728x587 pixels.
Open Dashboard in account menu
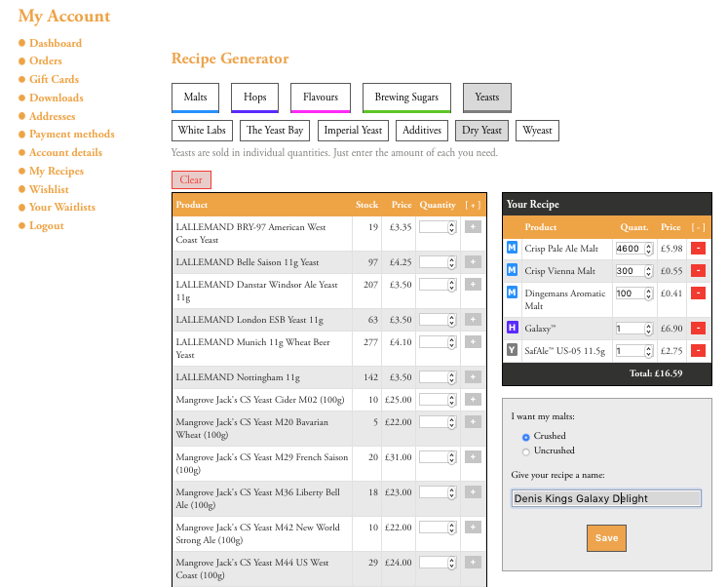click(56, 43)
